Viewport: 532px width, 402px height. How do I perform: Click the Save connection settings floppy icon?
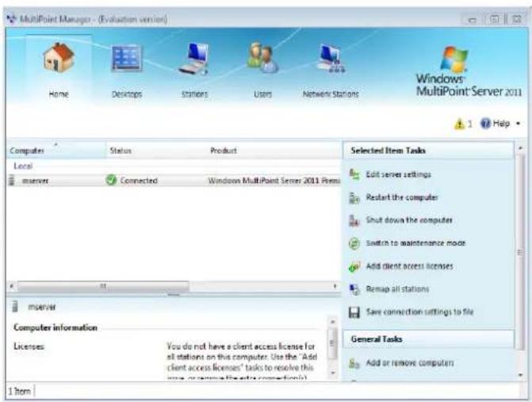354,312
